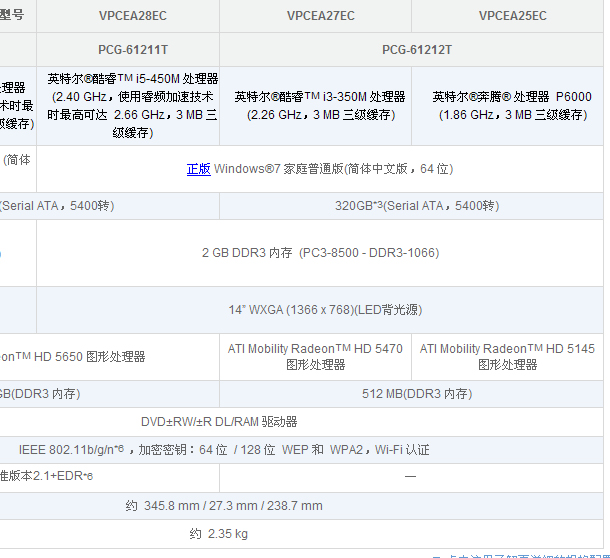Click the Radeon HD 5470 graphics cell

(x=316, y=357)
